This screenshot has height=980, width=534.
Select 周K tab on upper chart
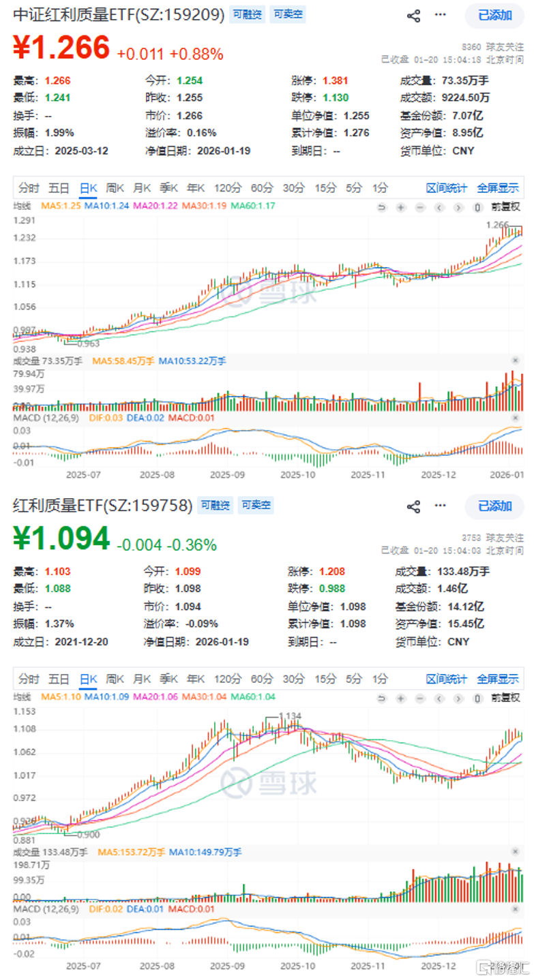click(115, 188)
